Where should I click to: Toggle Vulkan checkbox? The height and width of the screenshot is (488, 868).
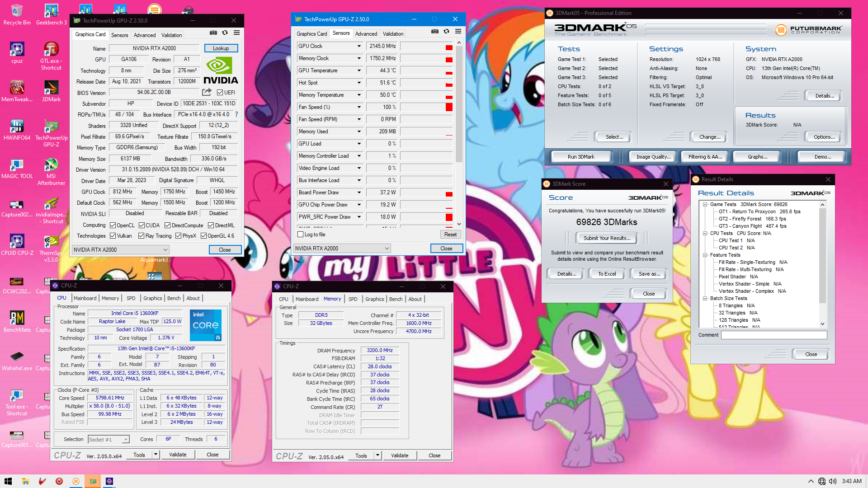[113, 236]
